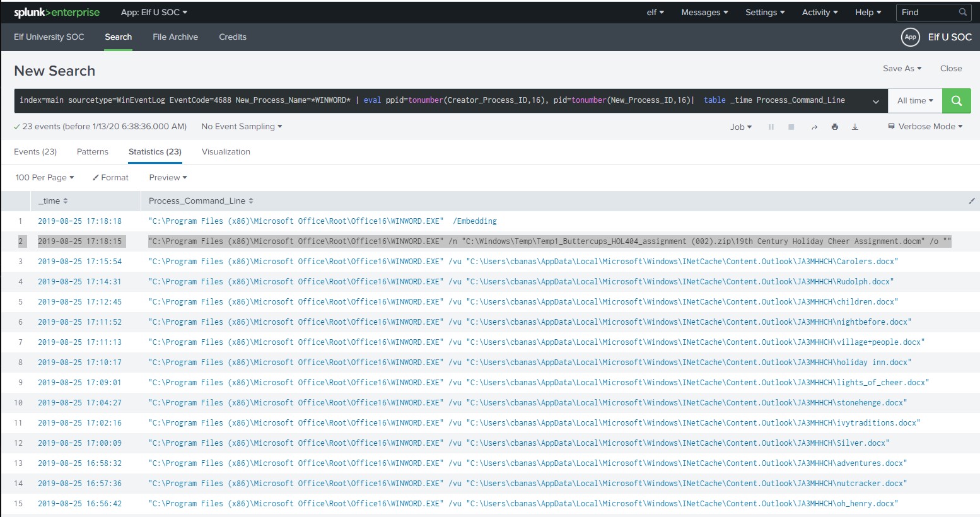Click the Export download icon
980x517 pixels.
(x=855, y=127)
